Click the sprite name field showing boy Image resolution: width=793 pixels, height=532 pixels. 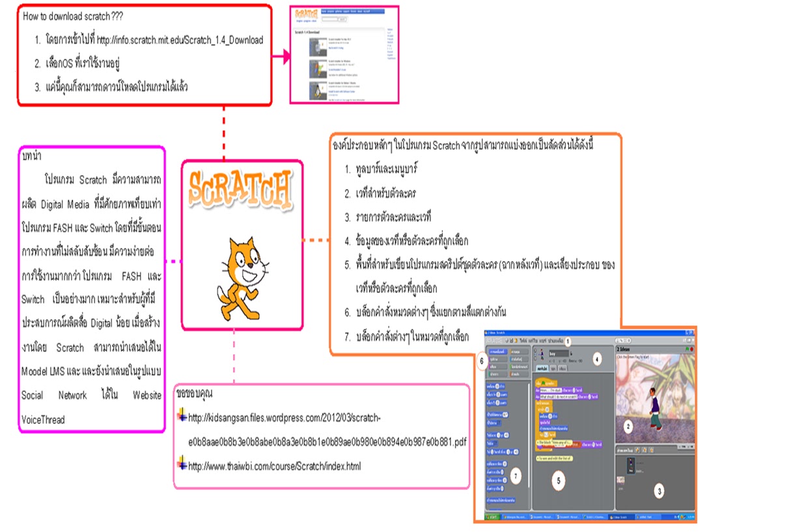(559, 354)
